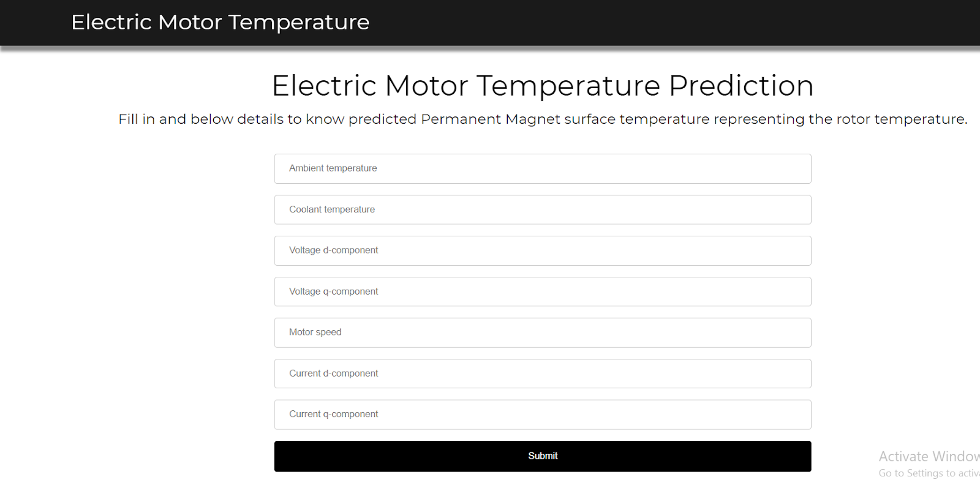This screenshot has width=980, height=485.
Task: Click the Electric Motor Temperature Prediction heading
Action: tap(543, 86)
